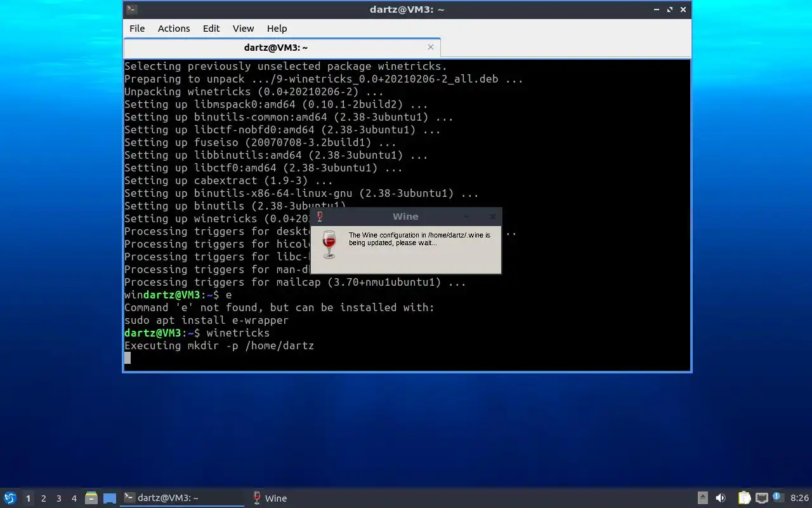Close the terminal window

click(683, 10)
